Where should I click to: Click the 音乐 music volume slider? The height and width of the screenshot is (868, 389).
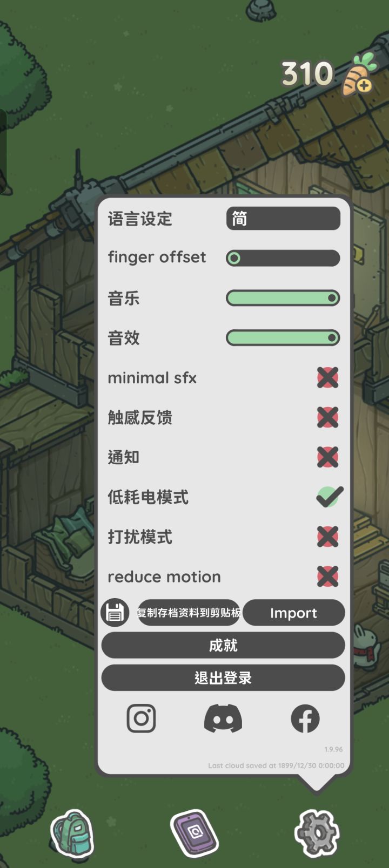click(x=283, y=298)
